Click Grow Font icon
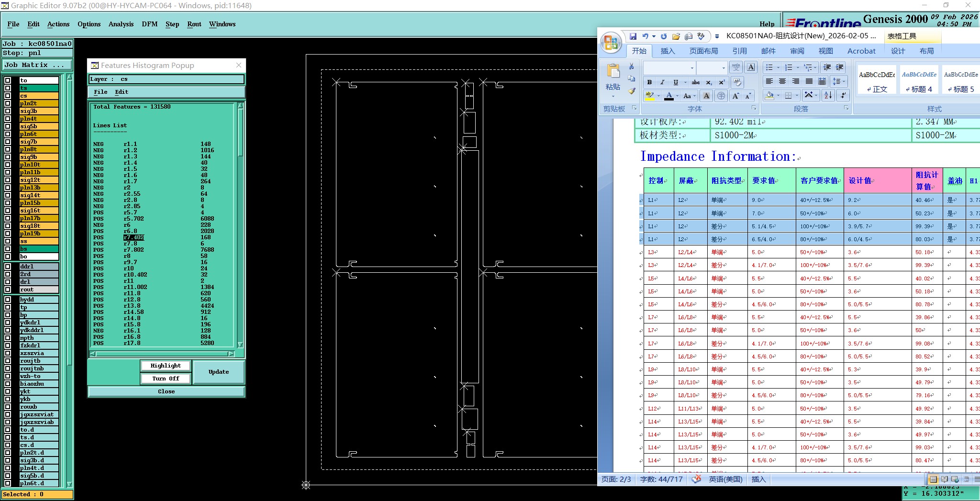 (736, 96)
